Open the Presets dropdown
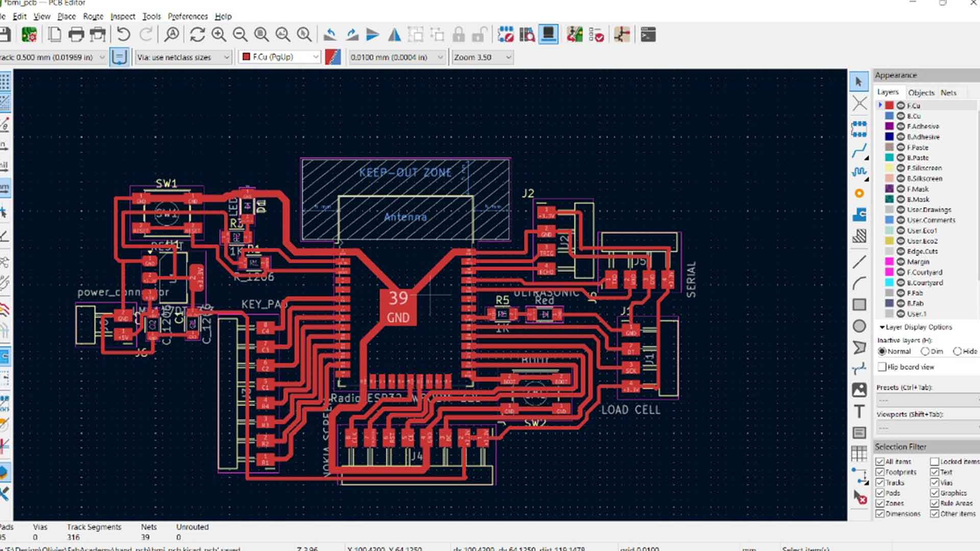The height and width of the screenshot is (551, 980). tap(928, 400)
